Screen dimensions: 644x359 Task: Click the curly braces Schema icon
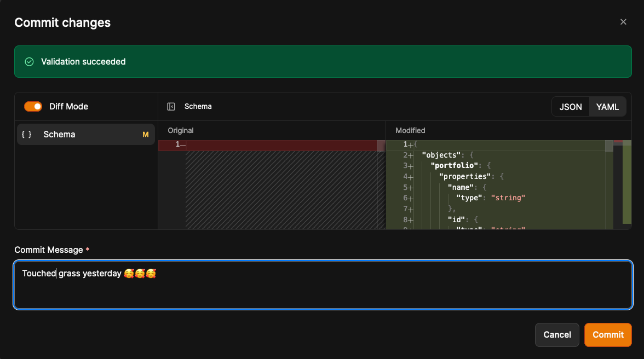[x=26, y=134]
